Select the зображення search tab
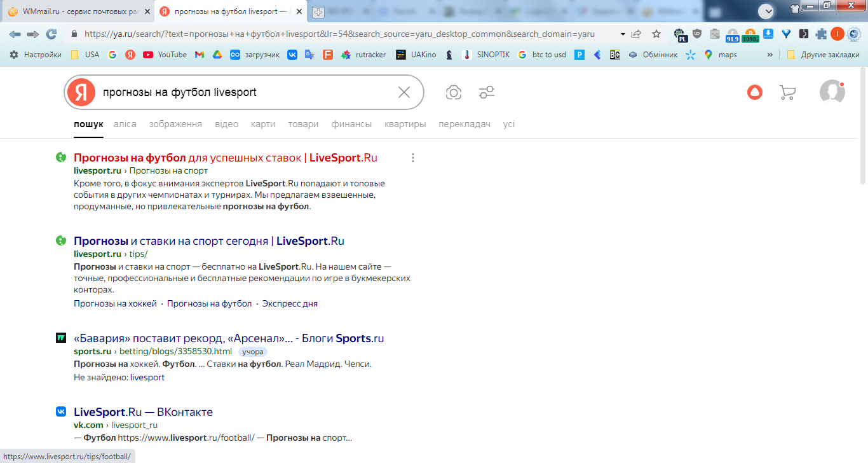Screen dimensions: 868x463 [x=175, y=124]
